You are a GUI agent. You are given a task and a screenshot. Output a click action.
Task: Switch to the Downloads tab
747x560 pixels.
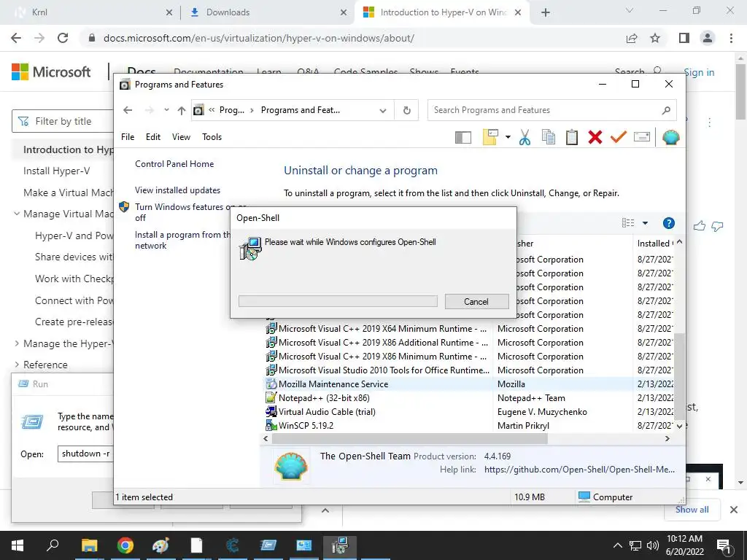pos(268,12)
